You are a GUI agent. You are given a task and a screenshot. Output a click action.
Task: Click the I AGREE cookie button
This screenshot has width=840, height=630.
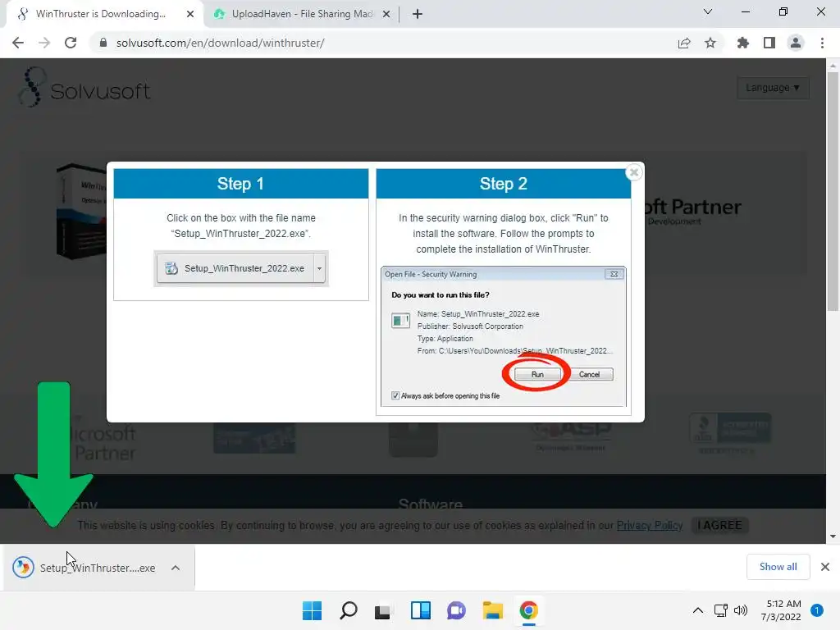pos(719,526)
